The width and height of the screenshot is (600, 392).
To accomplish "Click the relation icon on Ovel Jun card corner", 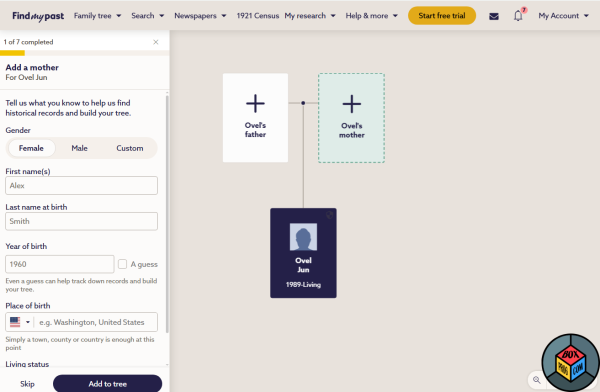I will click(x=329, y=215).
